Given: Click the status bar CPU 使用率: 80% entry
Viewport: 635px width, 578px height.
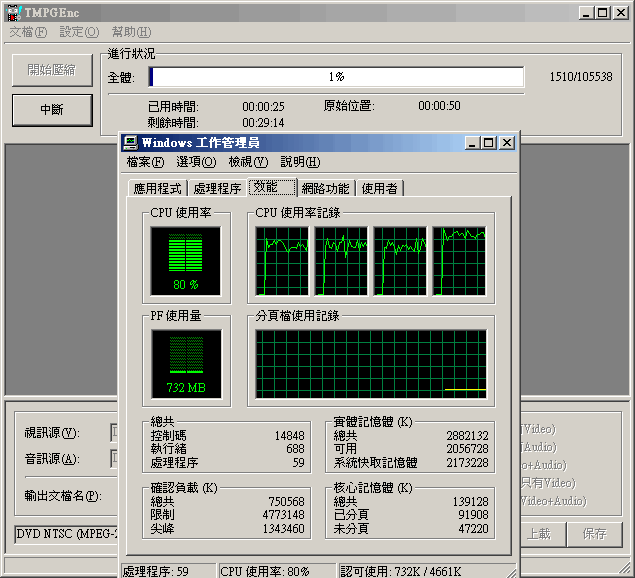Looking at the screenshot, I should pyautogui.click(x=277, y=571).
